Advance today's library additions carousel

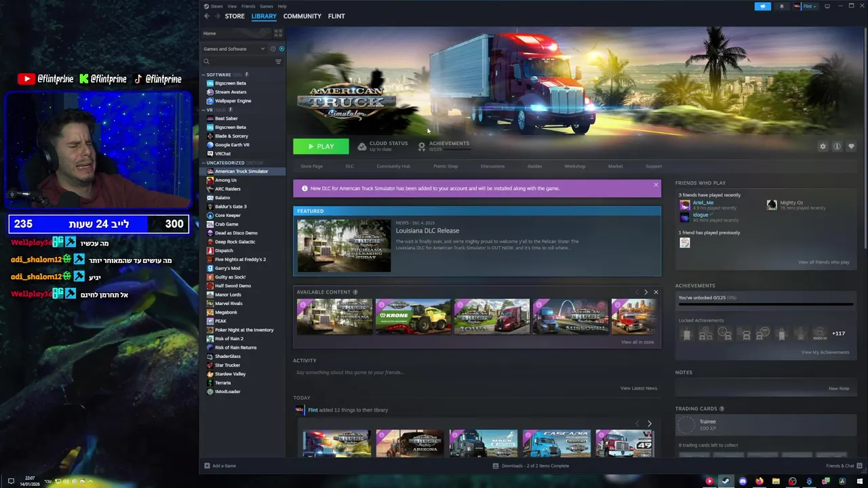pos(649,424)
